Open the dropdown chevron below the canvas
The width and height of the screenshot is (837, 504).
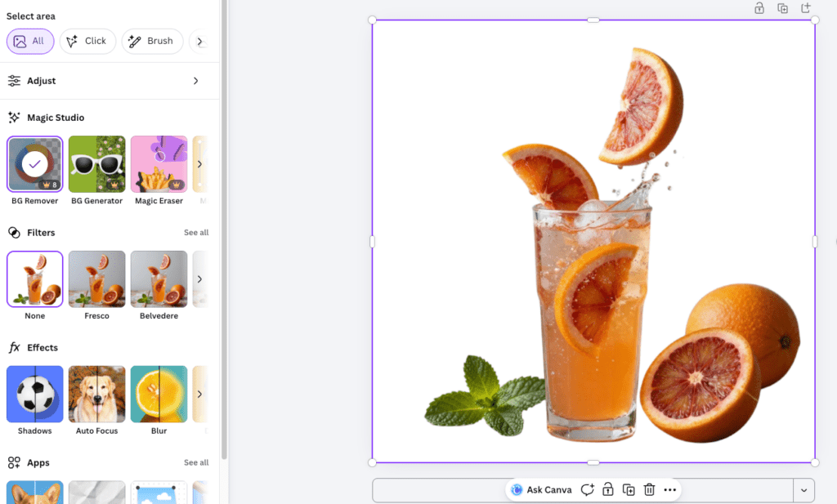tap(803, 490)
